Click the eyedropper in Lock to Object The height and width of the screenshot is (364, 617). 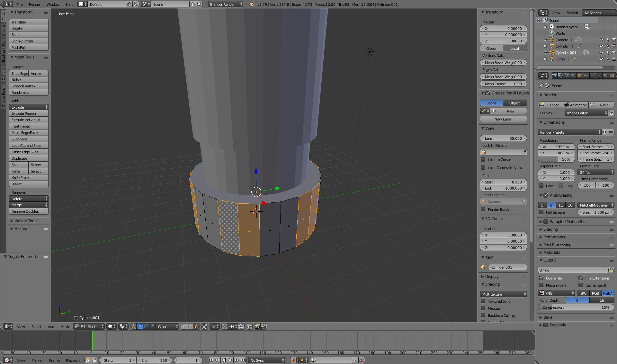524,152
